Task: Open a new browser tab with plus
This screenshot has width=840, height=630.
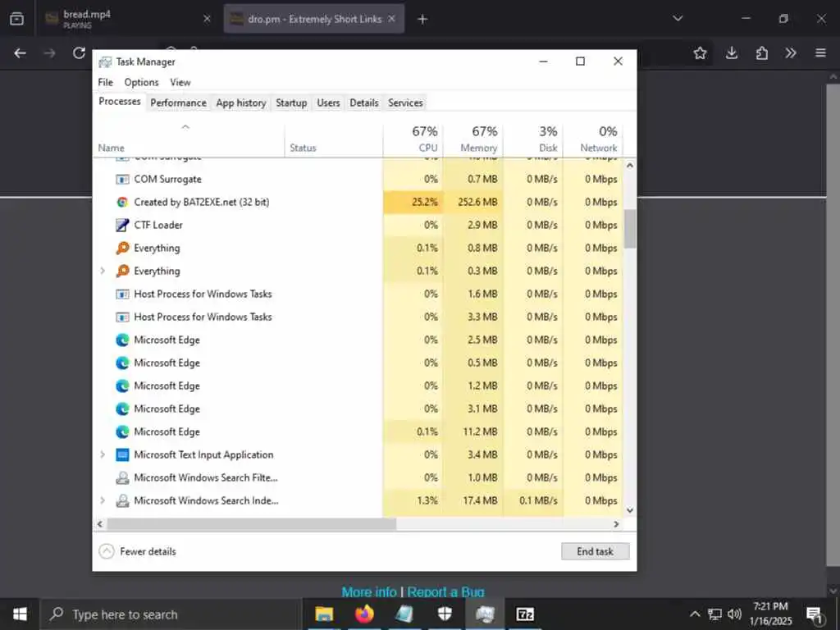Action: pos(422,20)
